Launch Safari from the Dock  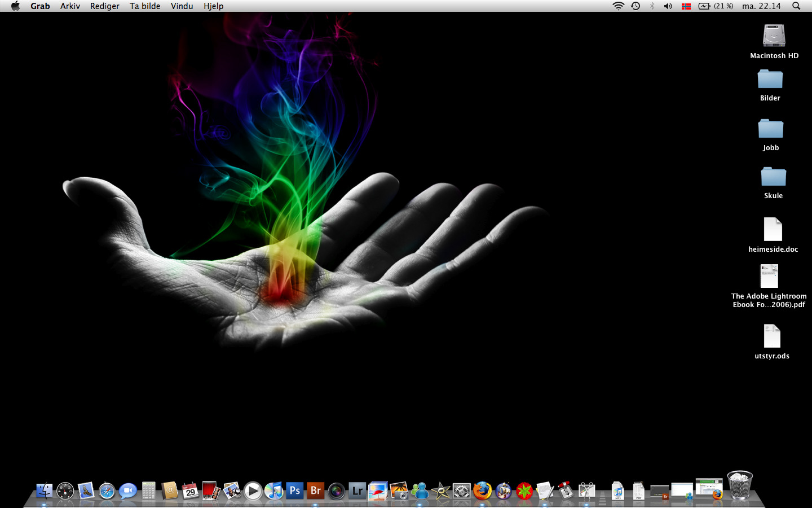click(x=107, y=491)
